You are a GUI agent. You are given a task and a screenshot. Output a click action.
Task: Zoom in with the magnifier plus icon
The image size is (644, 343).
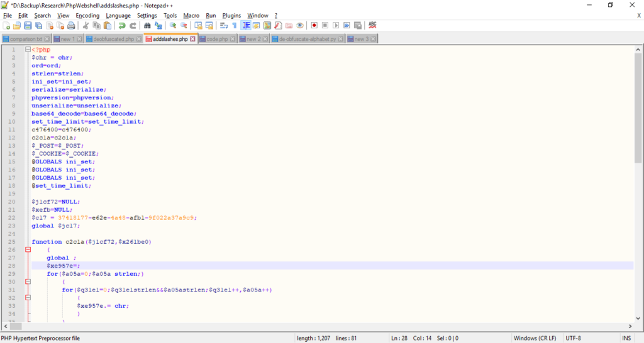173,25
